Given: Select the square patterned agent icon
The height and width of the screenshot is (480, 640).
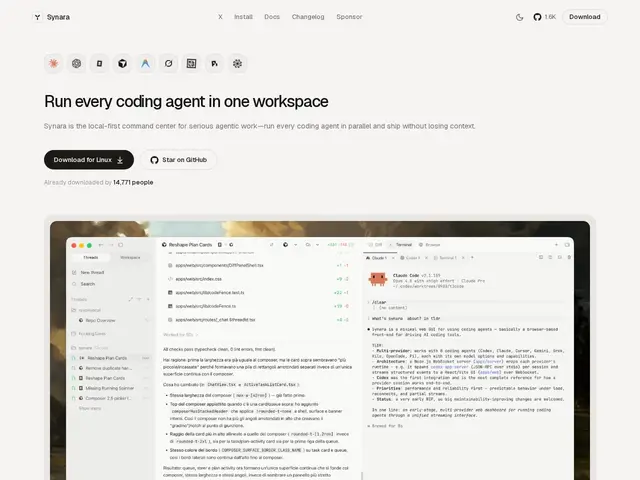Looking at the screenshot, I should [191, 63].
